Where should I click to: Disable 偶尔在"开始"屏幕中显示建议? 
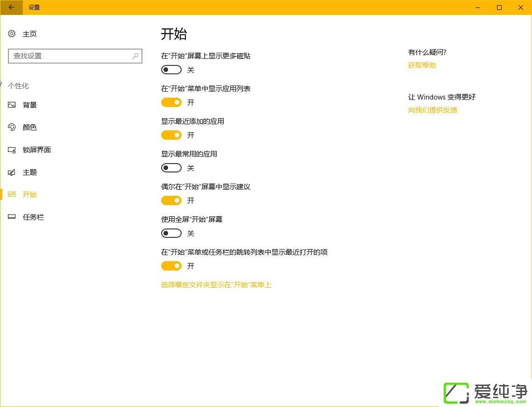coord(171,200)
